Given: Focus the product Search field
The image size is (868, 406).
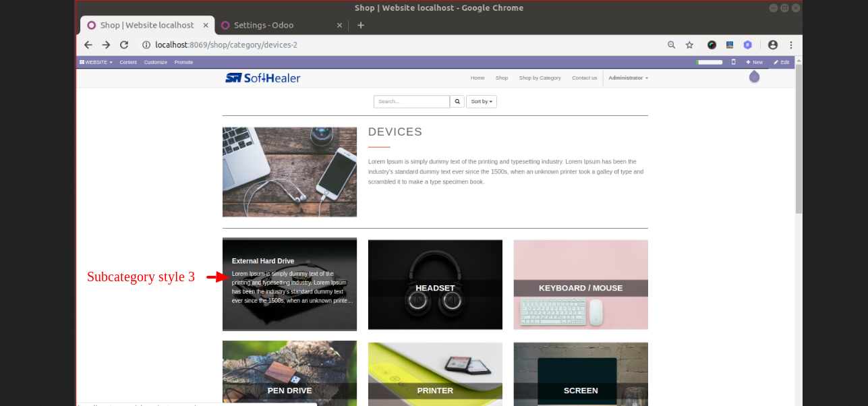Looking at the screenshot, I should (x=411, y=102).
